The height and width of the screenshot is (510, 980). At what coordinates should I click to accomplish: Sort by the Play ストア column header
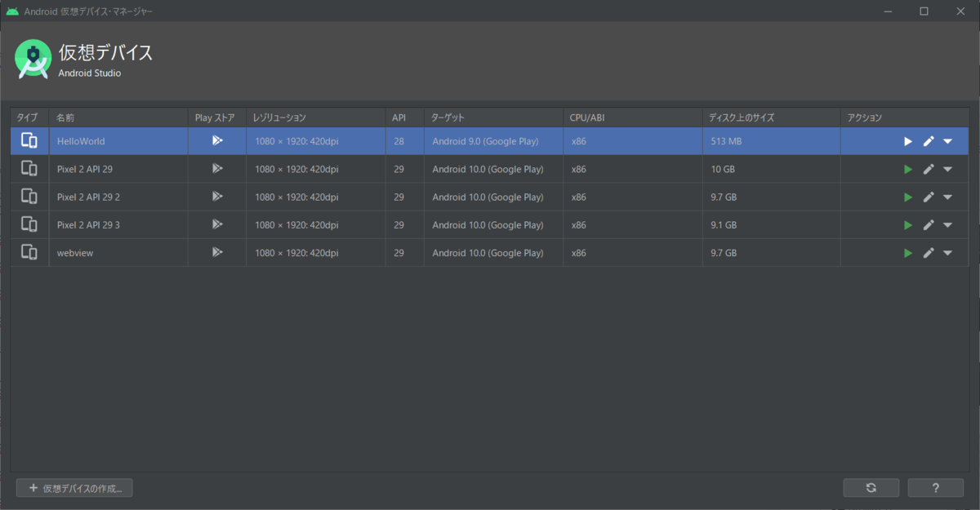217,118
